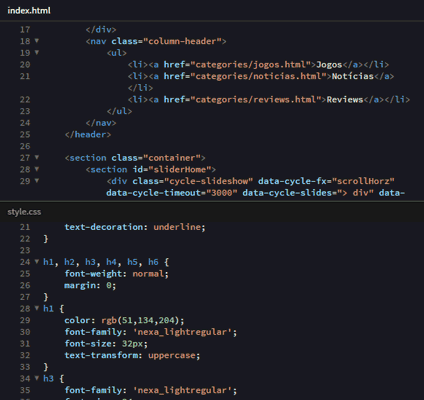The height and width of the screenshot is (400, 424).
Task: Click the closing header tag
Action: pyautogui.click(x=88, y=135)
